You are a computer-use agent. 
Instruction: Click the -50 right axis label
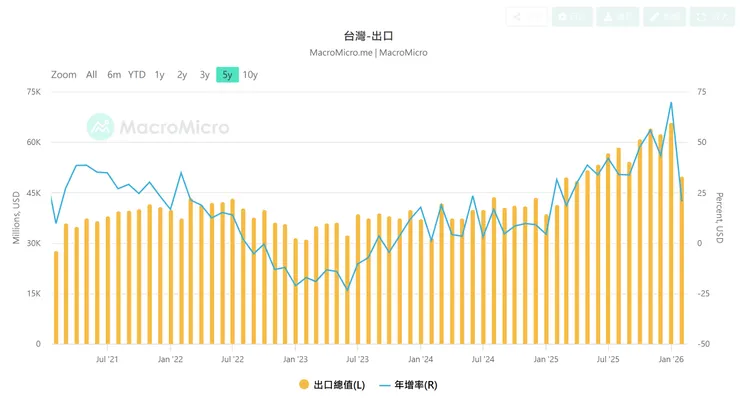tap(703, 344)
